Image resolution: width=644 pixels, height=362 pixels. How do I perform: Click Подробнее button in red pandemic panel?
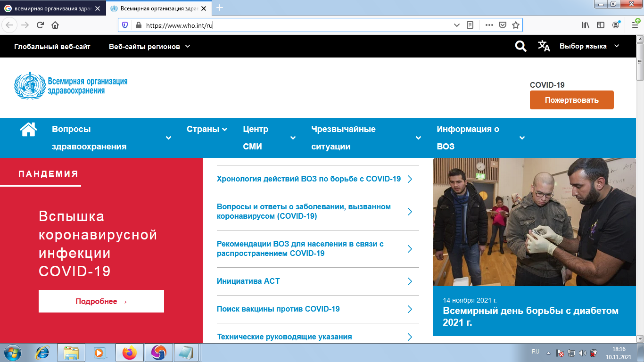[101, 301]
